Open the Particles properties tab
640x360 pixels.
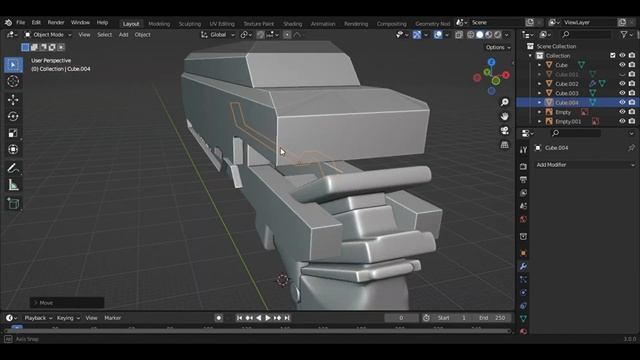tap(523, 280)
